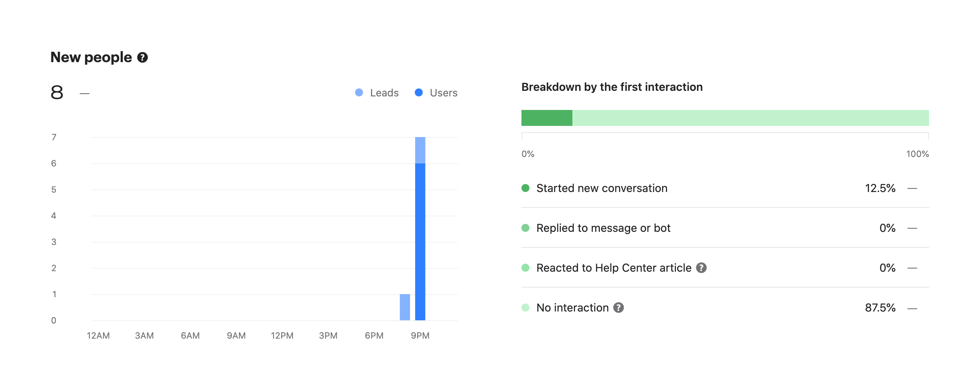Click the Breakdown by the first interaction heading
Viewport: 980px width, 390px height.
coord(612,87)
